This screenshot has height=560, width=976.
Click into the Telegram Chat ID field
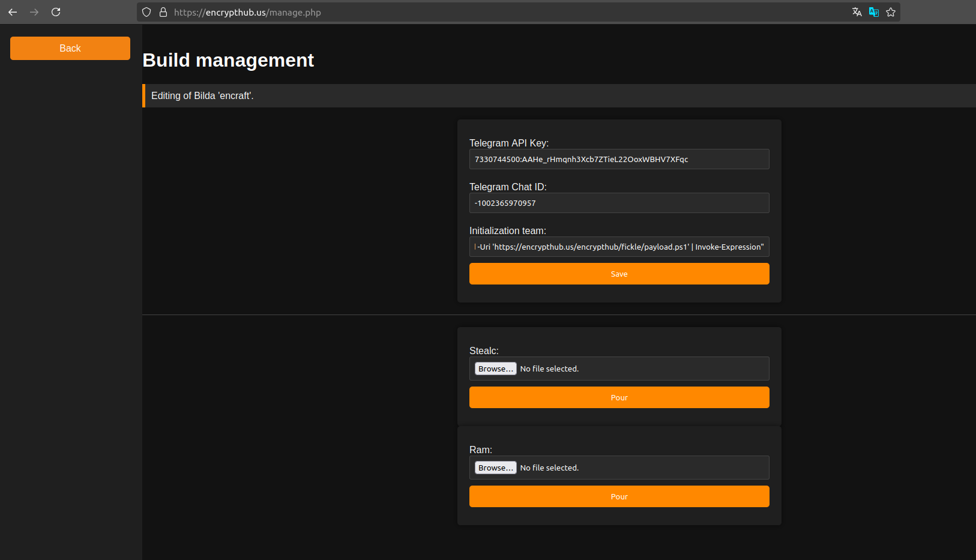pyautogui.click(x=619, y=203)
